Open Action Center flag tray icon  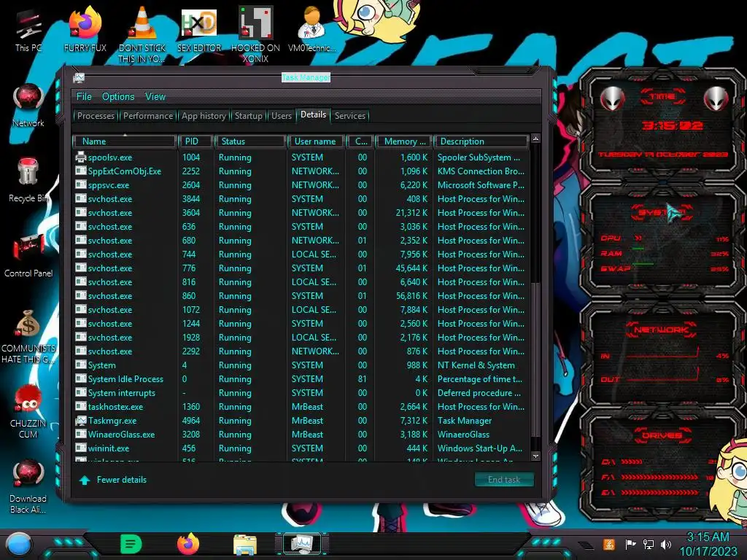click(630, 544)
